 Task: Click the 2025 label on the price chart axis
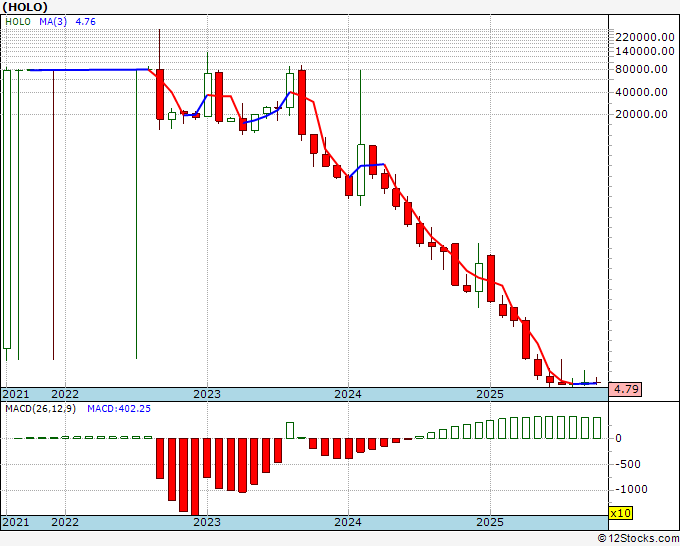click(490, 394)
